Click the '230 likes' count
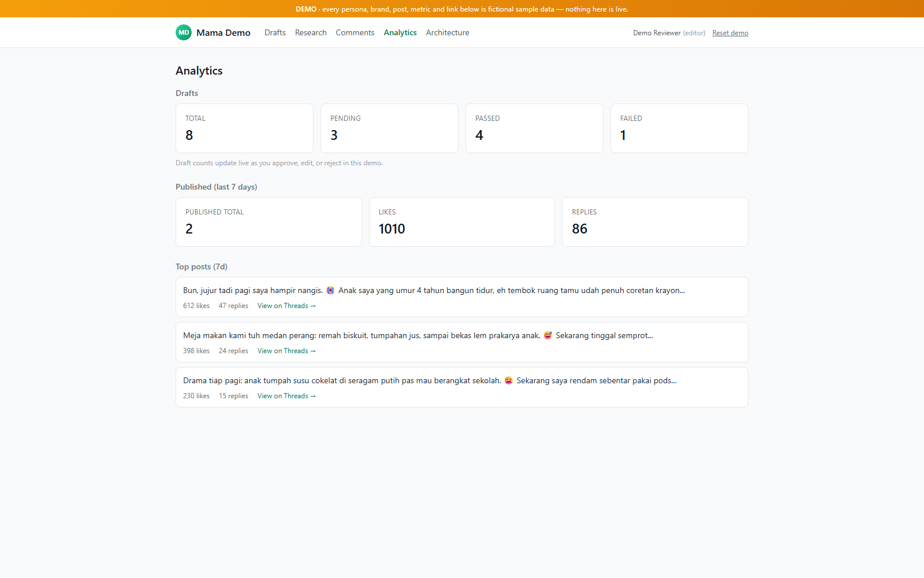The height and width of the screenshot is (578, 924). (196, 396)
